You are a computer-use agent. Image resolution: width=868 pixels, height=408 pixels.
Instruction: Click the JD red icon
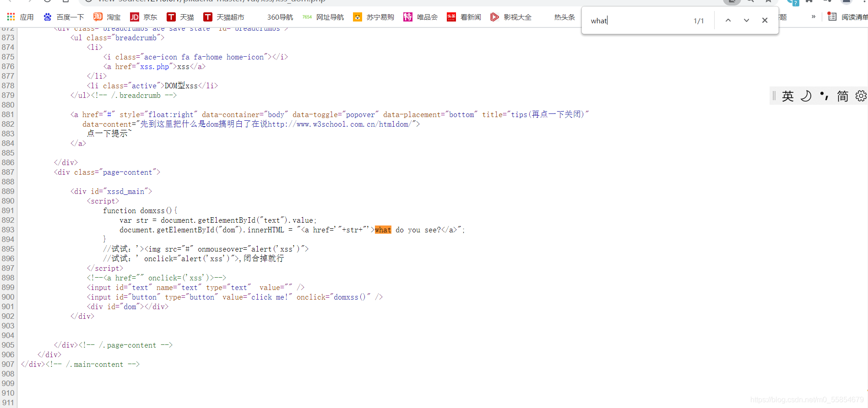point(135,17)
